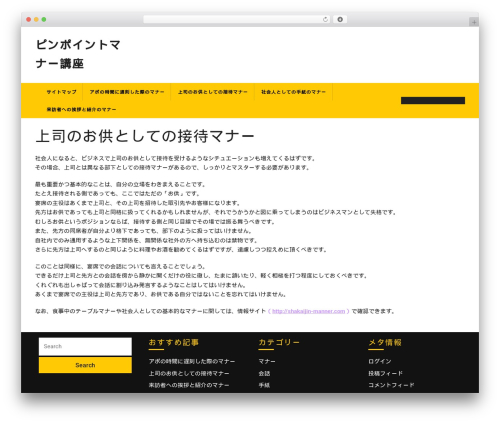Click the dark search box in navigation bar
Image resolution: width=500 pixels, height=423 pixels.
[433, 101]
